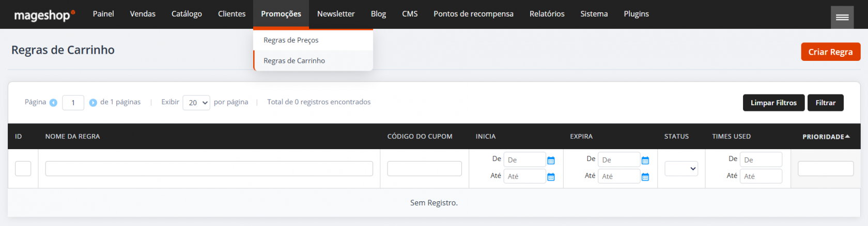The image size is (868, 226).
Task: Open calendar for Inicia Até date
Action: pyautogui.click(x=551, y=177)
